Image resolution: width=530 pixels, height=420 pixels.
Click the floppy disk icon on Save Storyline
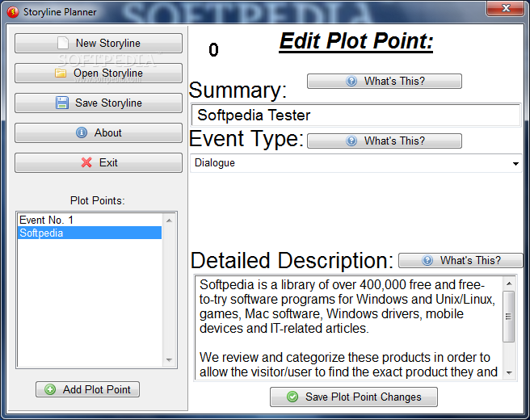[x=62, y=103]
